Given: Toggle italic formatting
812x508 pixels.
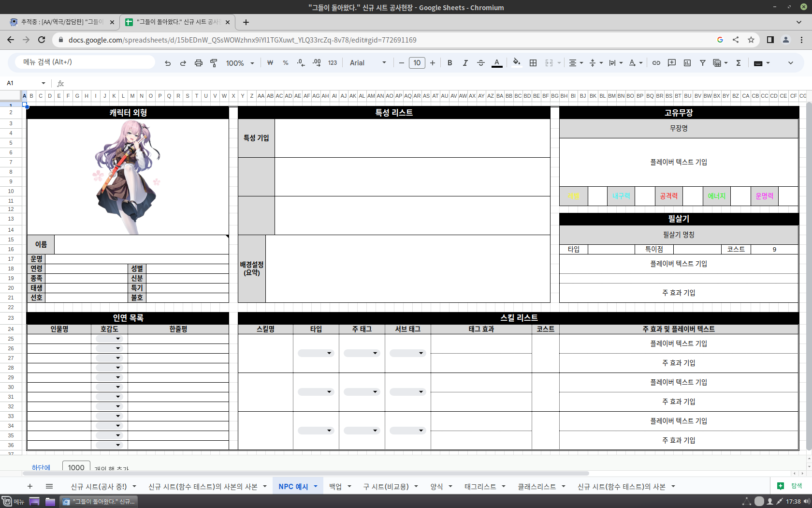Looking at the screenshot, I should [x=465, y=63].
